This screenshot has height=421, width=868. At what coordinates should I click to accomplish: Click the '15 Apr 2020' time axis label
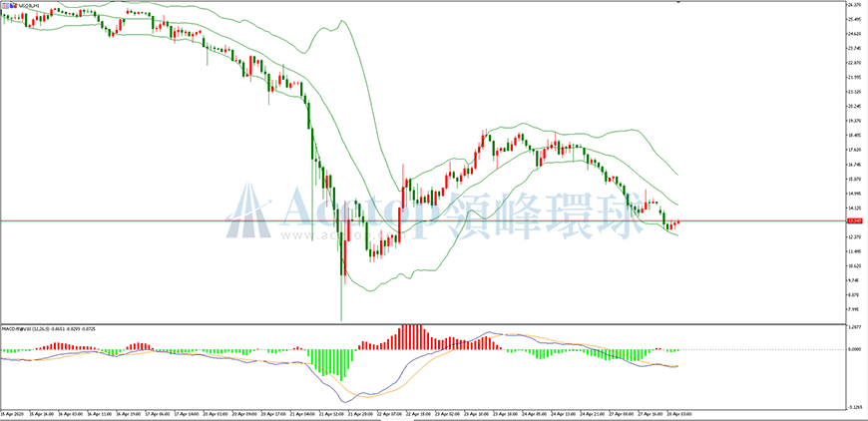[10, 413]
